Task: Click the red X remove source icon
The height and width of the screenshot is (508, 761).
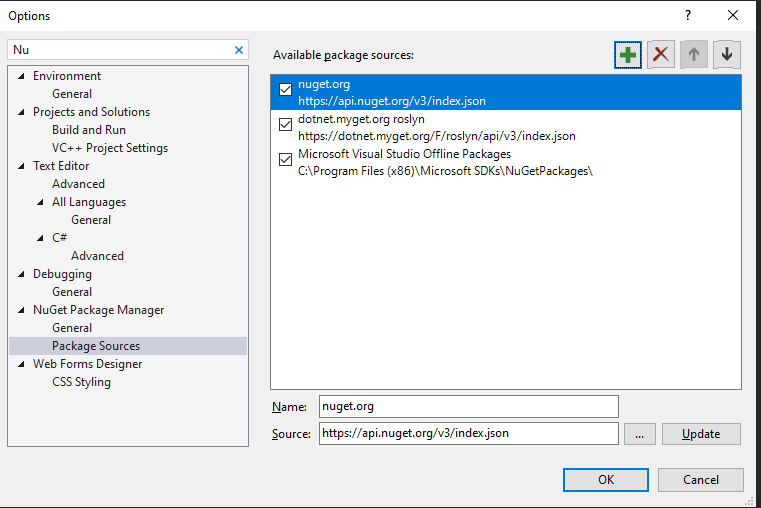Action: tap(660, 55)
